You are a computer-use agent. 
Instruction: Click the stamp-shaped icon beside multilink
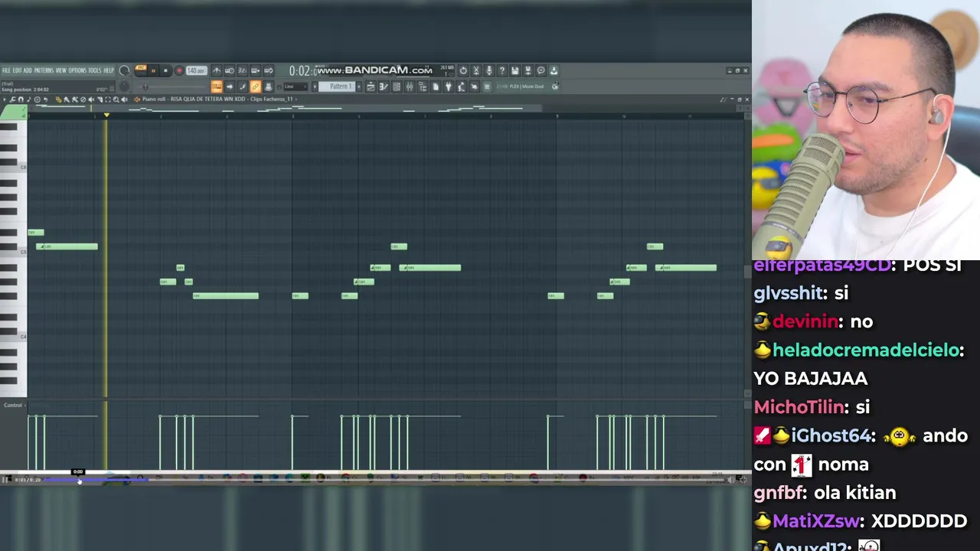[269, 86]
